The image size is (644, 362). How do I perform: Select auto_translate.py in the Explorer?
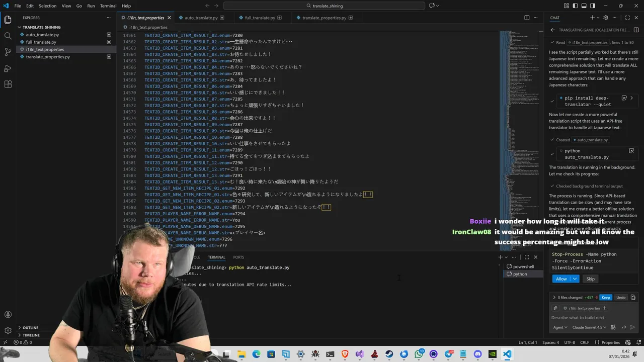click(x=66, y=35)
